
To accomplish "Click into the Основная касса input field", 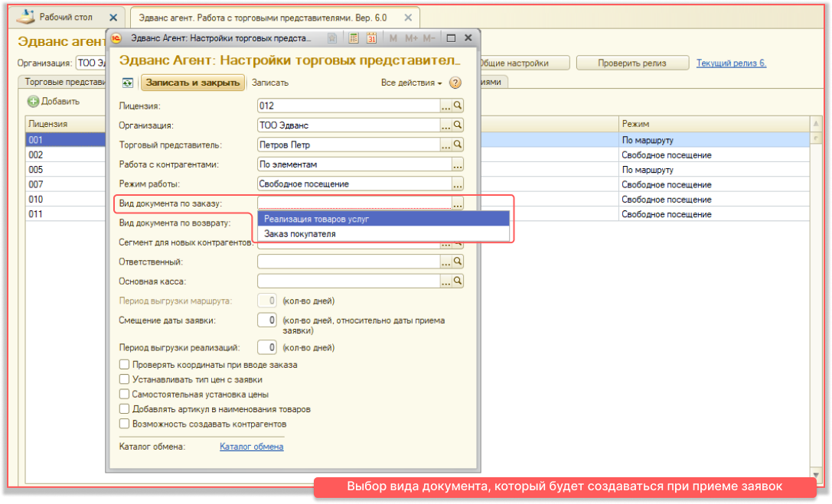I will 349,281.
